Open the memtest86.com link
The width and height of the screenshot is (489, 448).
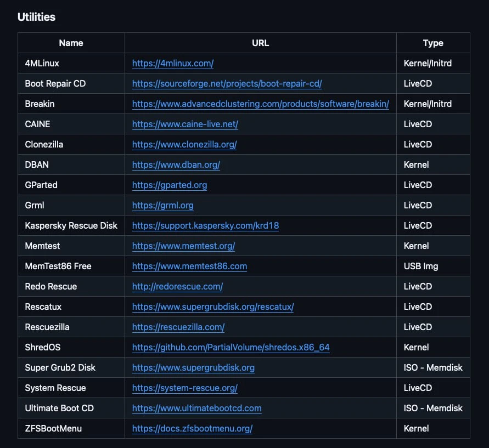189,266
